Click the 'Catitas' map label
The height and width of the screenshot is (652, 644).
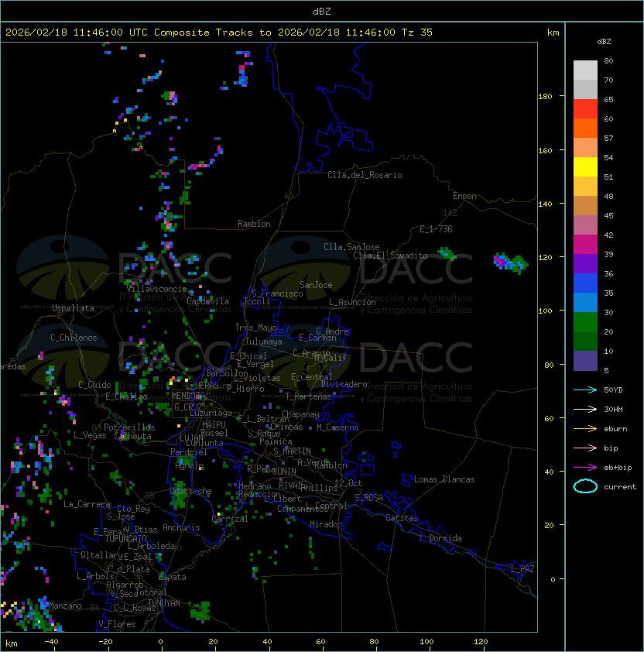(x=402, y=518)
